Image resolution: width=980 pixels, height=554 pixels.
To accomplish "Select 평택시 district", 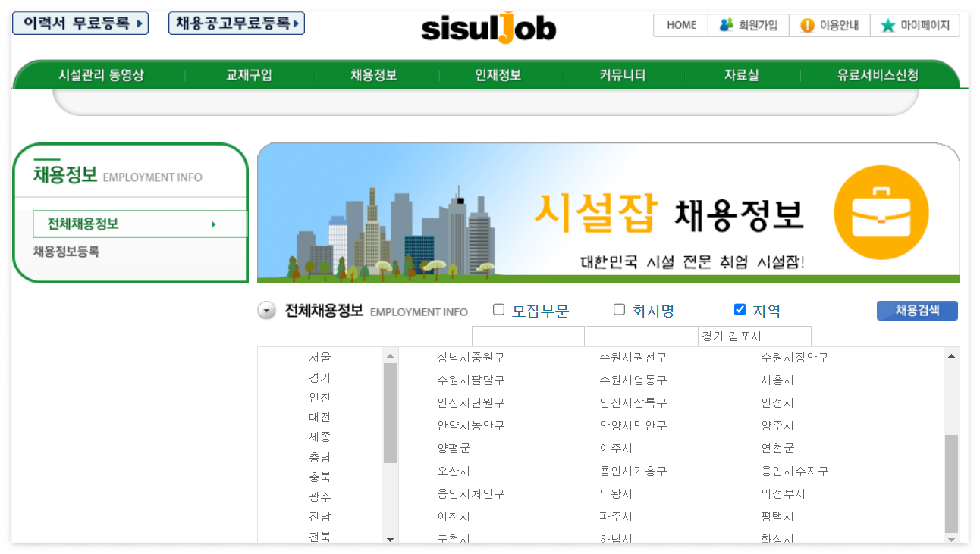I will pyautogui.click(x=777, y=516).
